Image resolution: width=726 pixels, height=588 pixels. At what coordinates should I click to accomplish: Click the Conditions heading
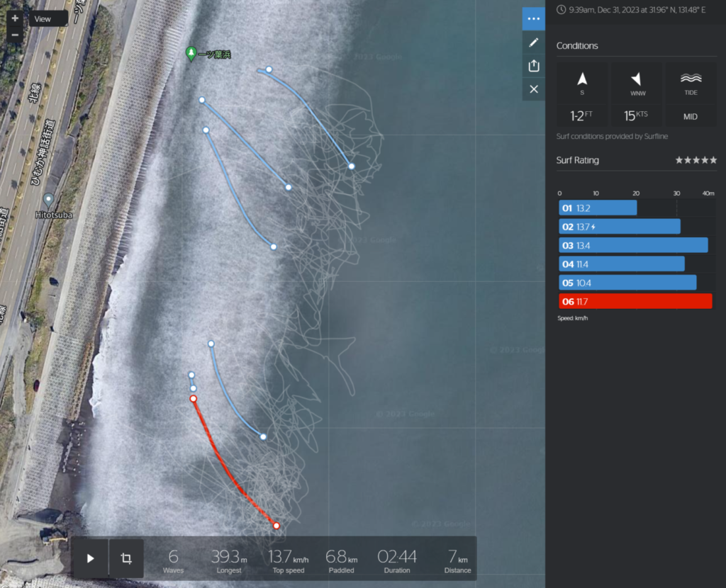coord(577,46)
